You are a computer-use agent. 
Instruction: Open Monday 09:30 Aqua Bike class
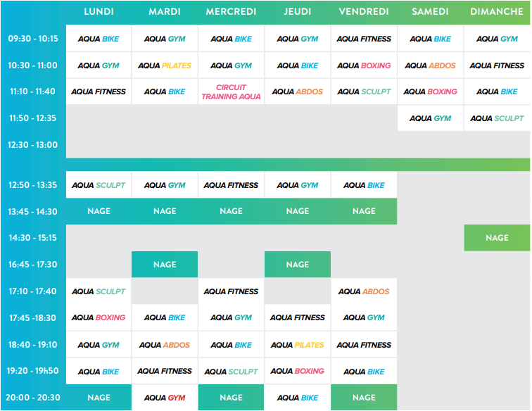(x=99, y=39)
